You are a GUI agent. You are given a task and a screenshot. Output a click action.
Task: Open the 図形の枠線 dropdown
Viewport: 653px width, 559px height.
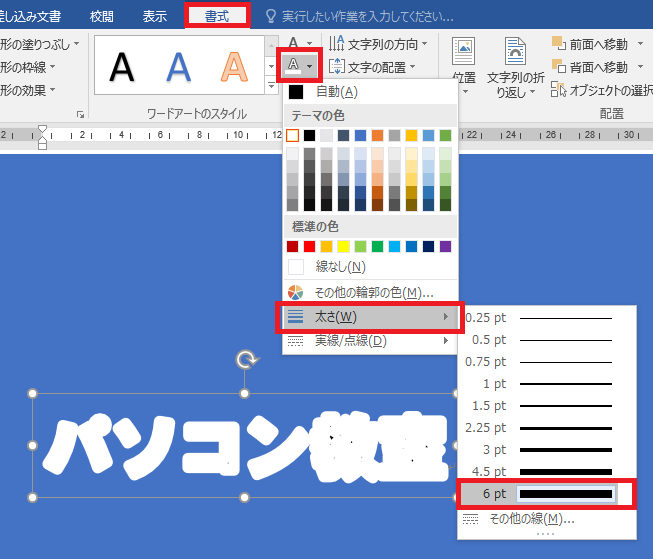pyautogui.click(x=27, y=67)
